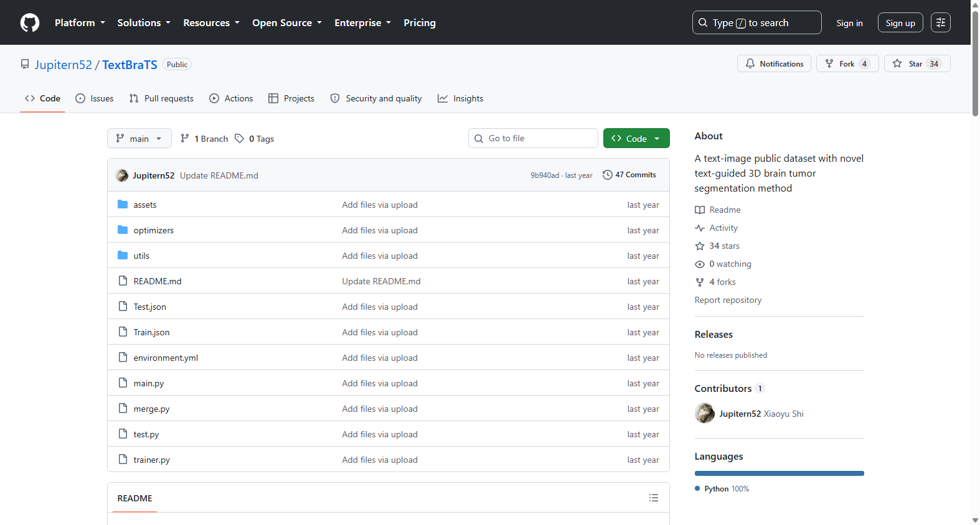
Task: Expand the Open Source menu
Action: coord(287,23)
